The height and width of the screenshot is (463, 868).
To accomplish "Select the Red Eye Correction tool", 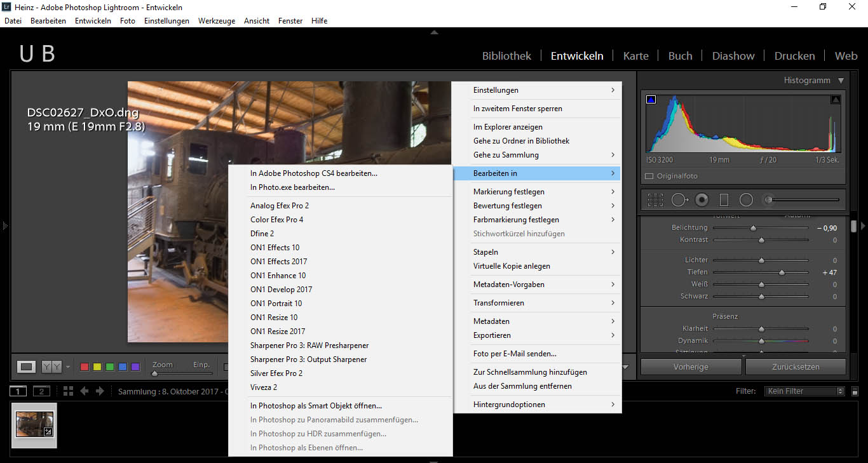I will click(702, 200).
